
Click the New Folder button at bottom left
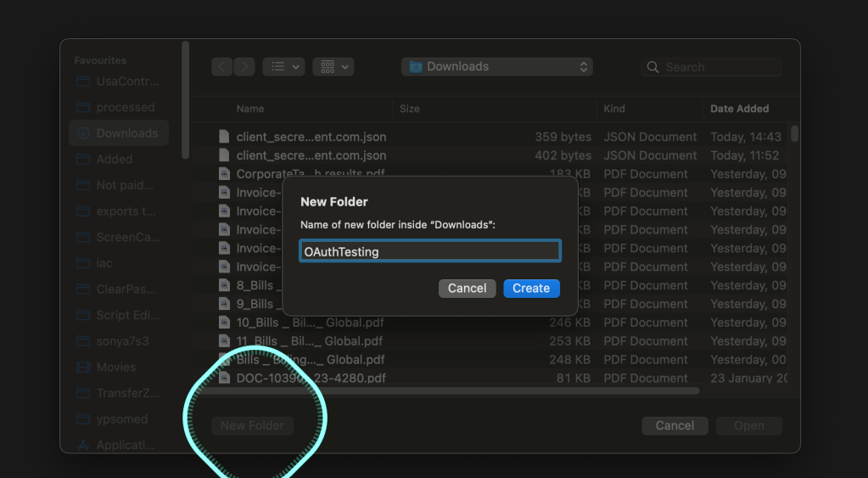[253, 425]
